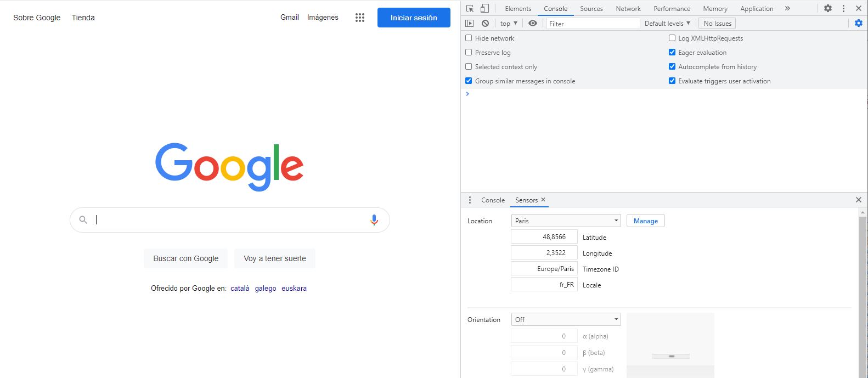
Task: Open DevTools three-dot customize menu
Action: point(844,8)
